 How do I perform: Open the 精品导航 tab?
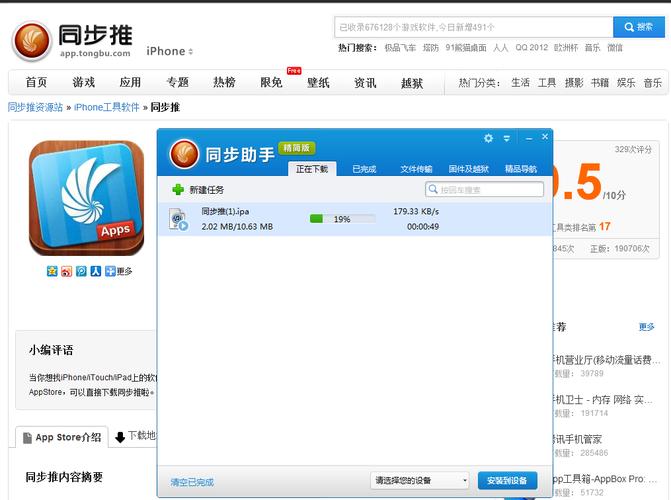[521, 169]
